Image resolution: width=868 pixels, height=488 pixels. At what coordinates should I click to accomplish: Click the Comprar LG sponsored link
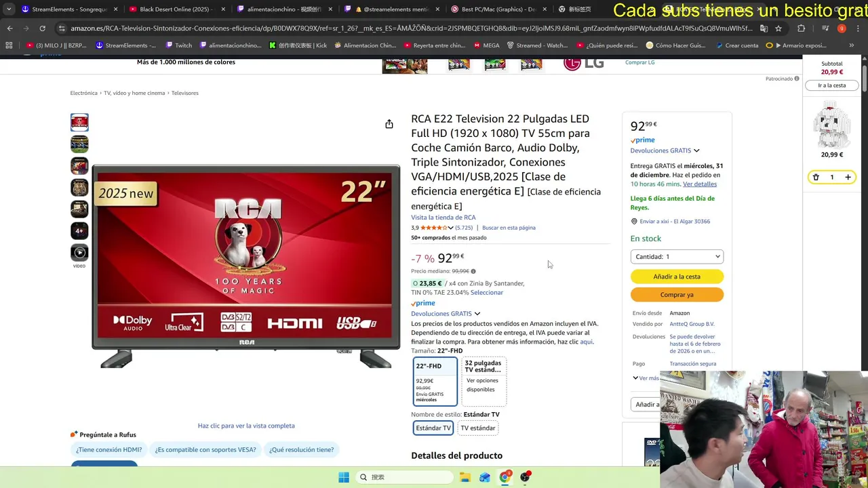pyautogui.click(x=639, y=62)
